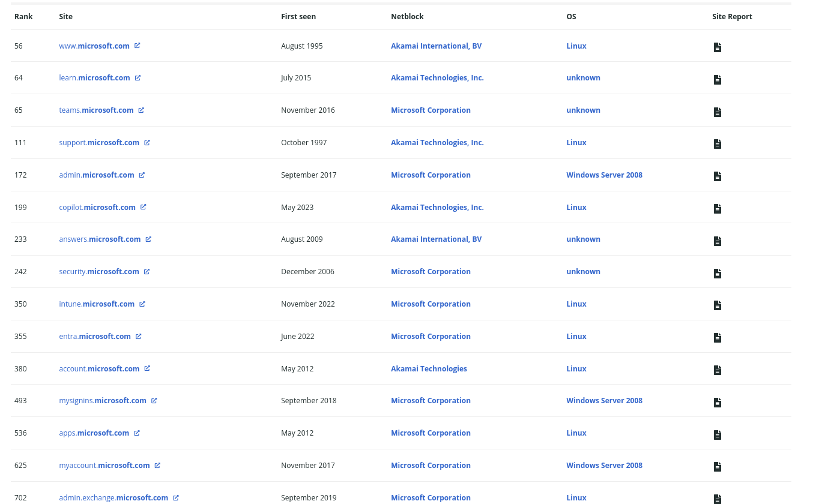The width and height of the screenshot is (837, 504).
Task: Open site report for security.microsoft.com
Action: point(717,274)
